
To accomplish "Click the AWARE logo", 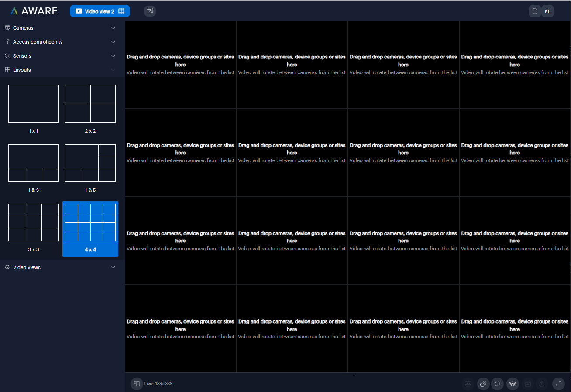I will (34, 11).
